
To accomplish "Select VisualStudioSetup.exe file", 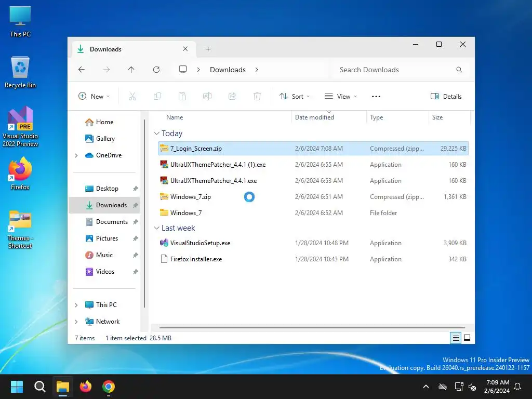I will click(313, 243).
